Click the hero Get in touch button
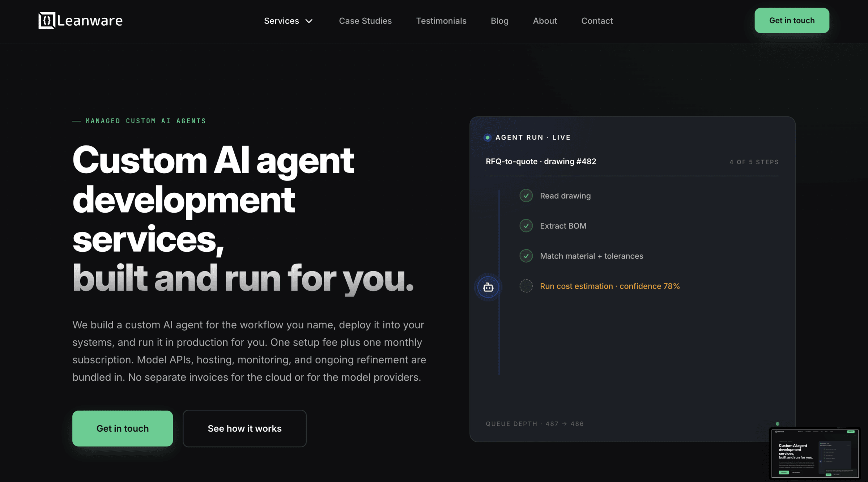Viewport: 868px width, 482px height. [x=123, y=428]
